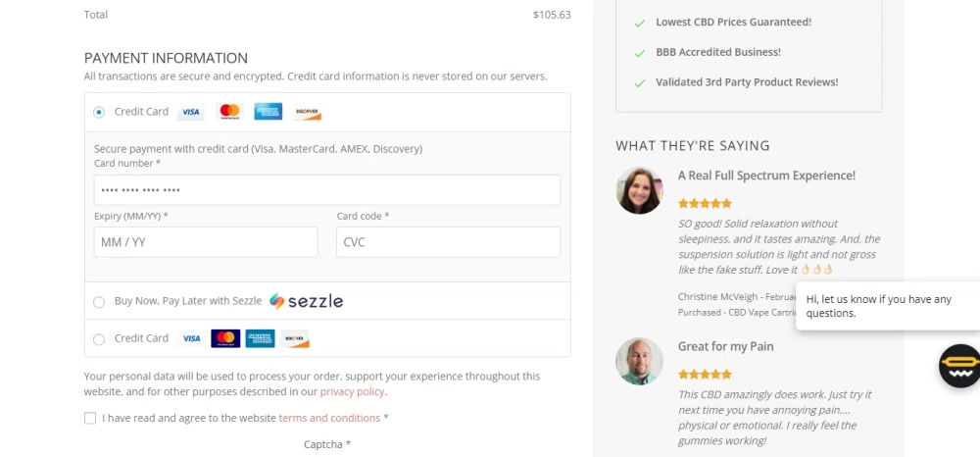980x457 pixels.
Task: Click the Visa logo in the selected Credit Card option
Action: point(191,112)
